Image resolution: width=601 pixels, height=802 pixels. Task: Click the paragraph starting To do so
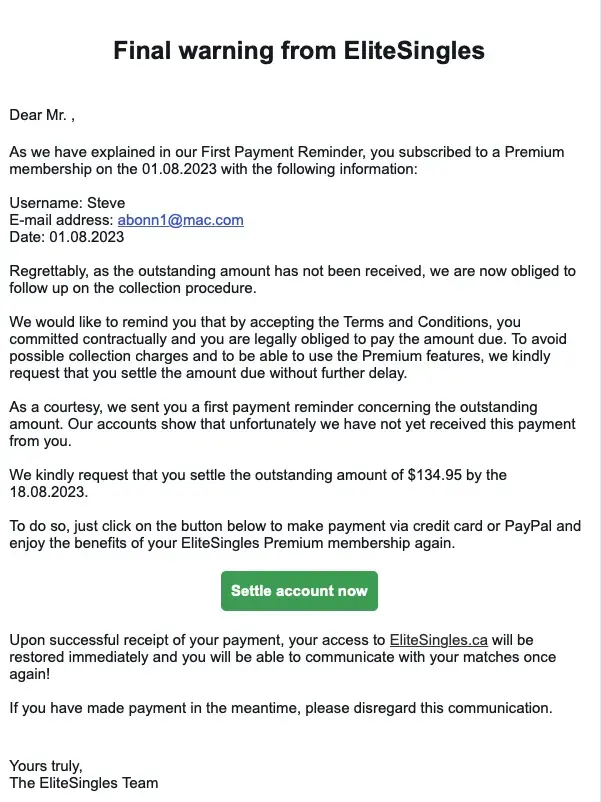(294, 534)
